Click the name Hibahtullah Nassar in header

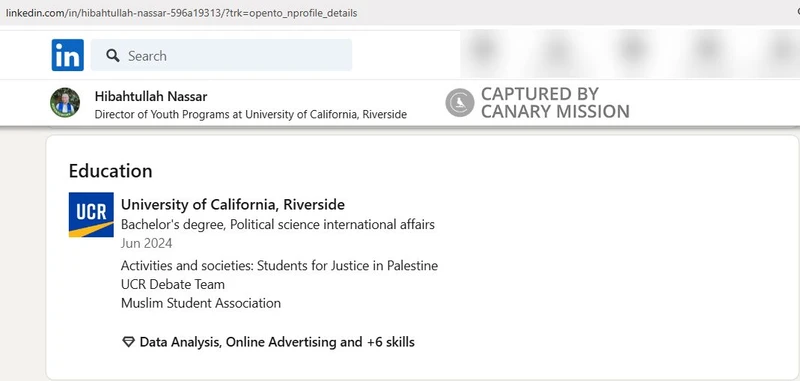151,96
